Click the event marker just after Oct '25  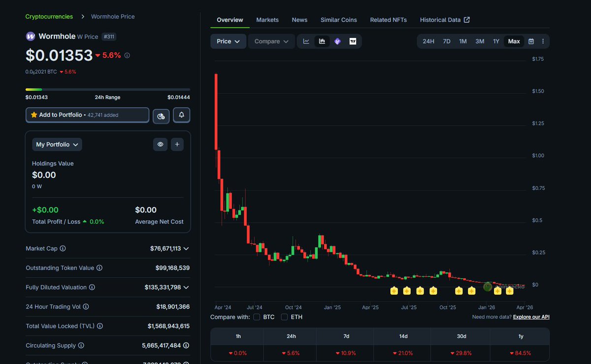click(x=459, y=291)
